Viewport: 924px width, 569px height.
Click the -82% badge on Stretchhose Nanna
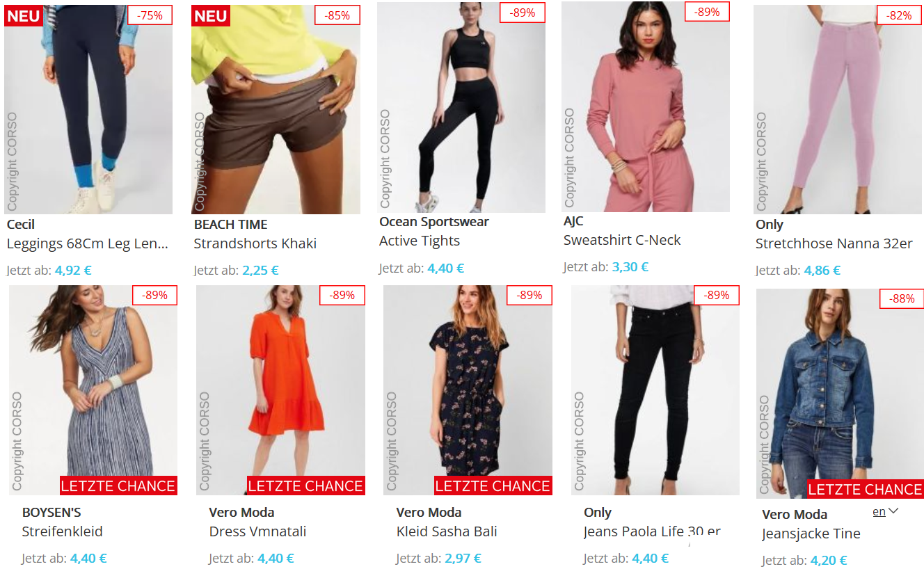coord(899,15)
